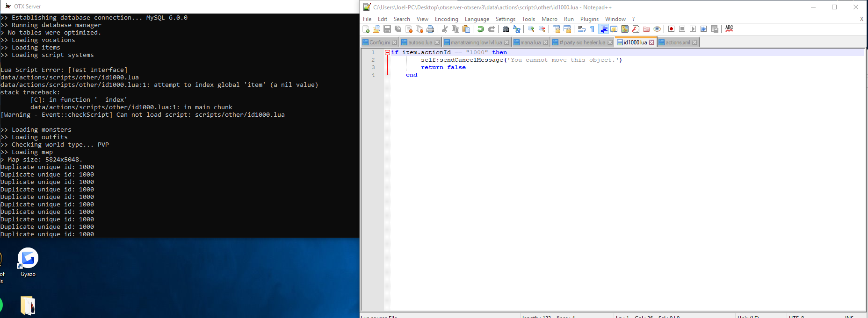
Task: Open the Encoding menu
Action: 447,19
